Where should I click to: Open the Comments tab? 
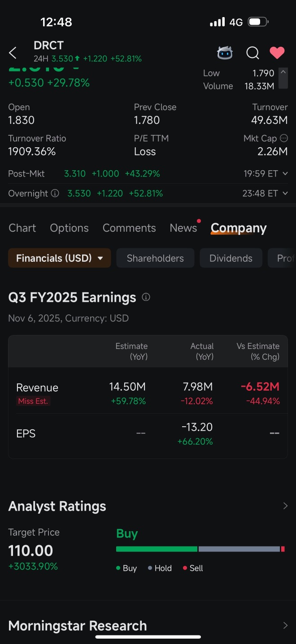tap(129, 228)
